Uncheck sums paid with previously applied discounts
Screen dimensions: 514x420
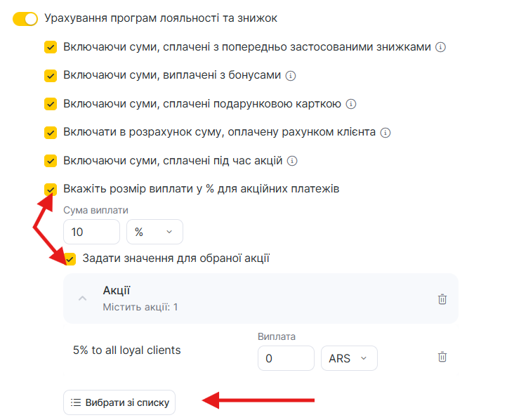51,47
